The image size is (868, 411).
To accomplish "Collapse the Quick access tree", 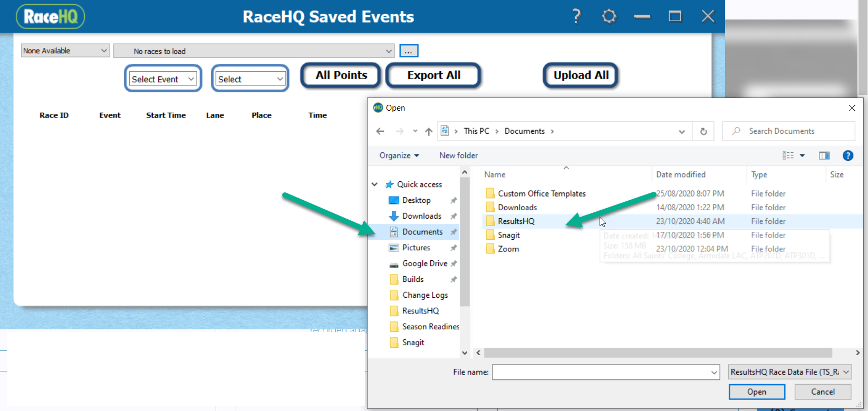I will click(x=374, y=184).
